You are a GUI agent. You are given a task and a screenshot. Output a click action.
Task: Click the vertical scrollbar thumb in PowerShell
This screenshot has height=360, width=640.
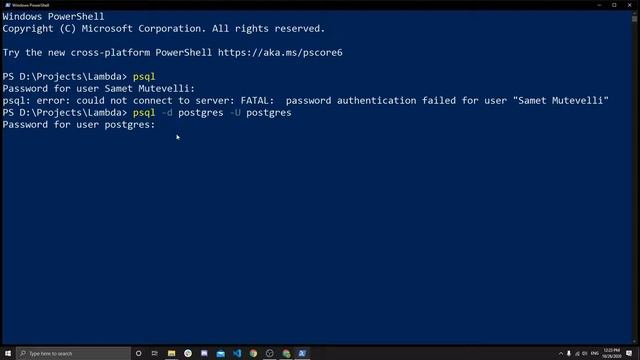[634, 18]
